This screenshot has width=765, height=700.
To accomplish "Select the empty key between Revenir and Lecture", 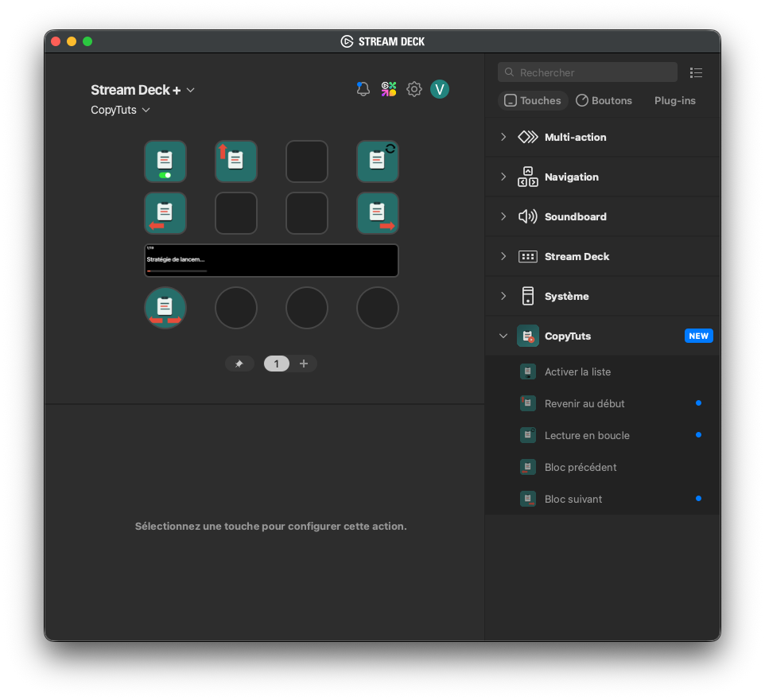I will coord(307,161).
